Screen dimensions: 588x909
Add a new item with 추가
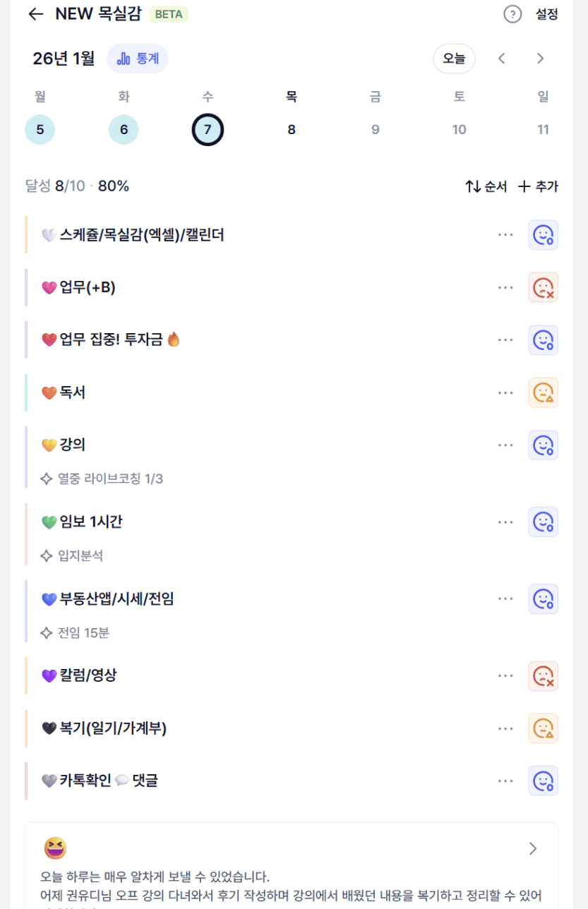tap(539, 186)
